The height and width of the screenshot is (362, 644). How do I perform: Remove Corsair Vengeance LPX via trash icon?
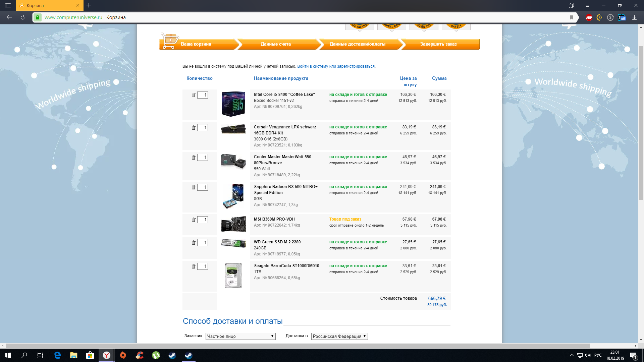click(x=194, y=128)
